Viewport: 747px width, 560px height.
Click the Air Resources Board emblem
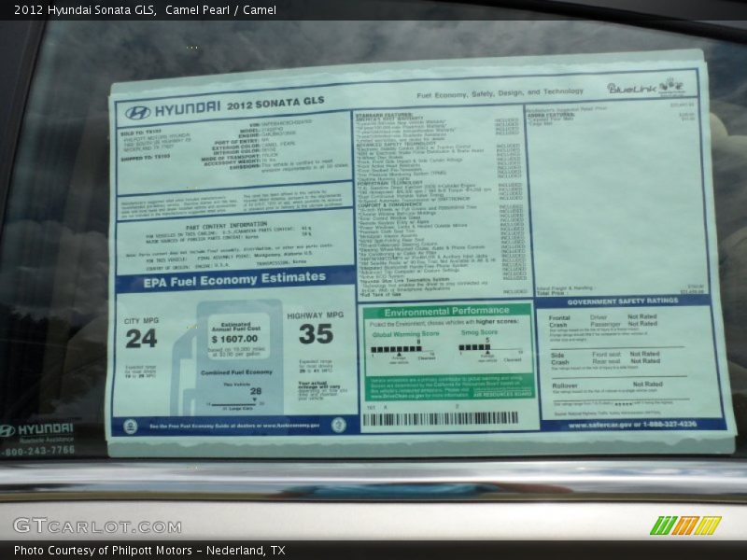(x=502, y=392)
